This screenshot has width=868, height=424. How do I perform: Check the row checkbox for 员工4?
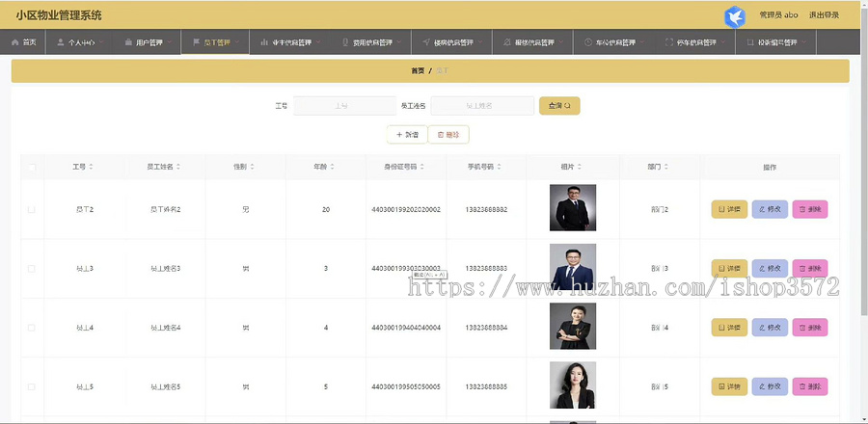click(x=32, y=328)
